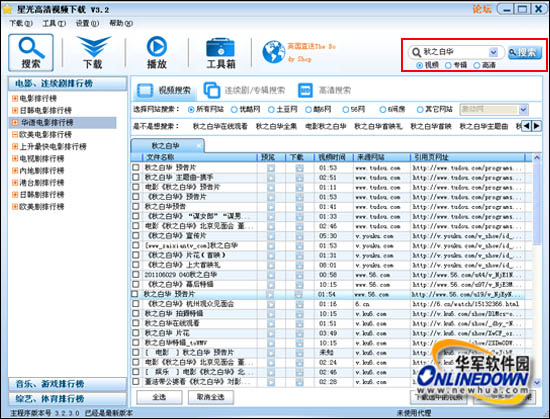Image resolution: width=550 pixels, height=419 pixels.
Task: Click the magnifier icon inside the search box
Action: [416, 52]
